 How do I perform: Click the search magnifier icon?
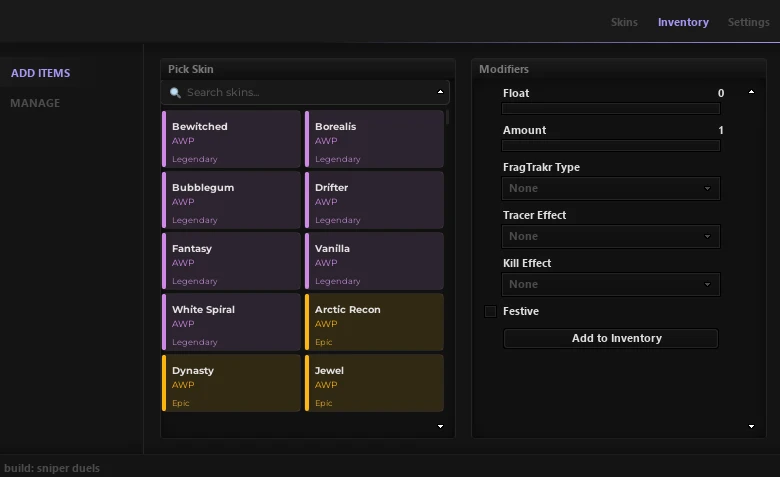pyautogui.click(x=175, y=93)
